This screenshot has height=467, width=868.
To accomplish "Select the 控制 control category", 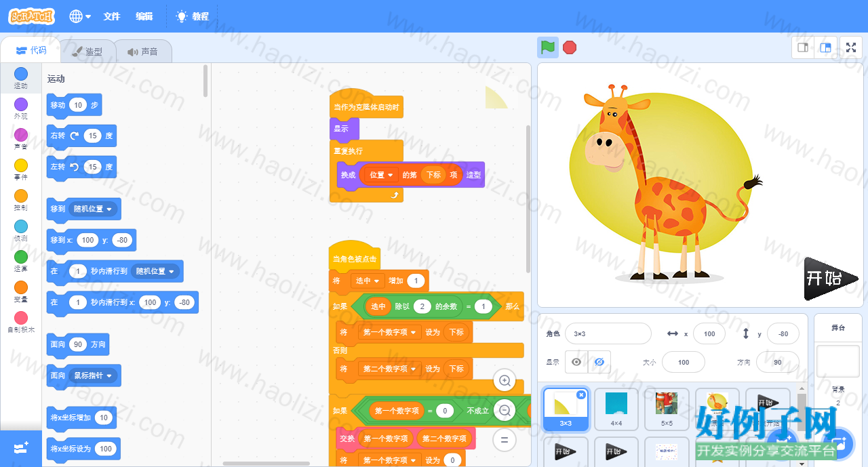I will pos(21,200).
